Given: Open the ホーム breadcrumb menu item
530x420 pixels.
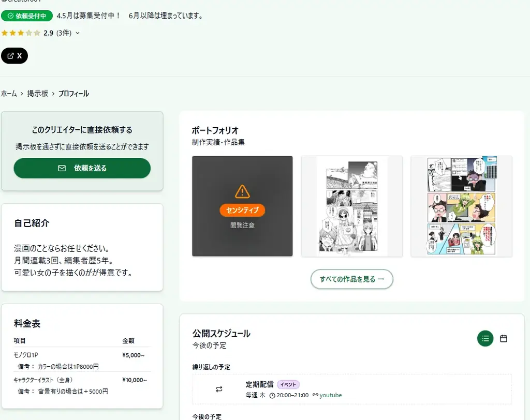Looking at the screenshot, I should (x=8, y=94).
